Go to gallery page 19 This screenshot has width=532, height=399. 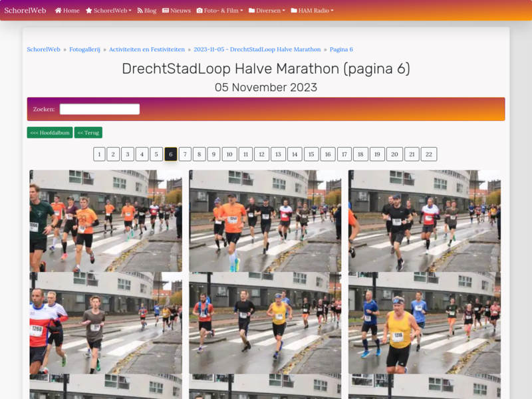(x=377, y=154)
